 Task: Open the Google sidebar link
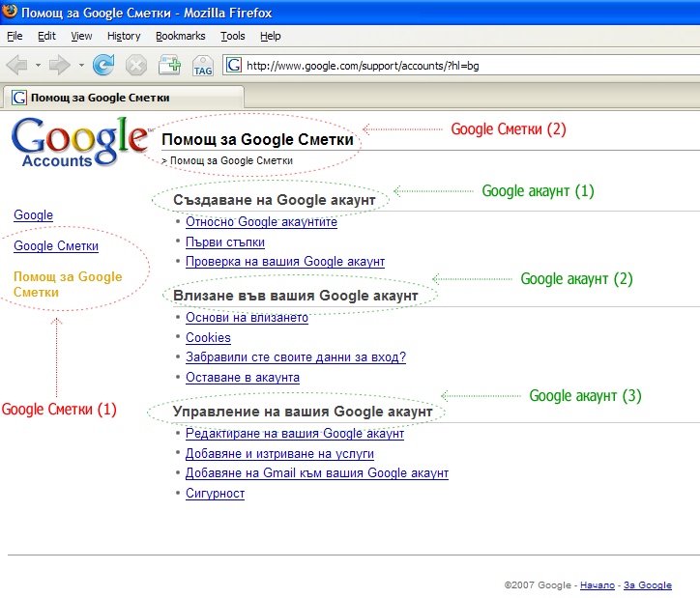[33, 214]
